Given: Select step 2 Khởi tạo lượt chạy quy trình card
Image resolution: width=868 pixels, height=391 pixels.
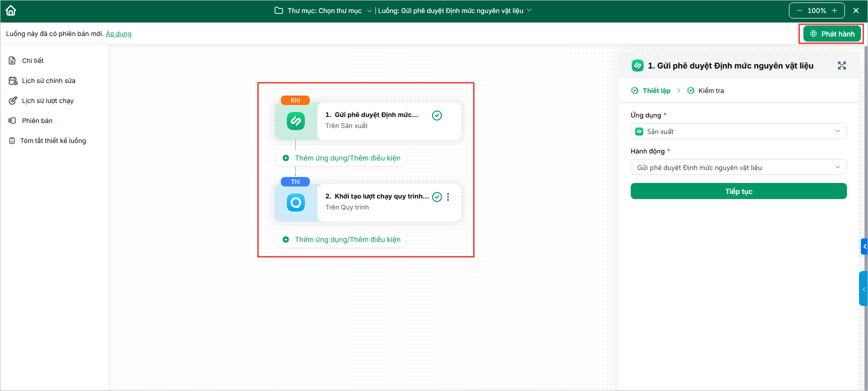Looking at the screenshot, I should coord(368,202).
